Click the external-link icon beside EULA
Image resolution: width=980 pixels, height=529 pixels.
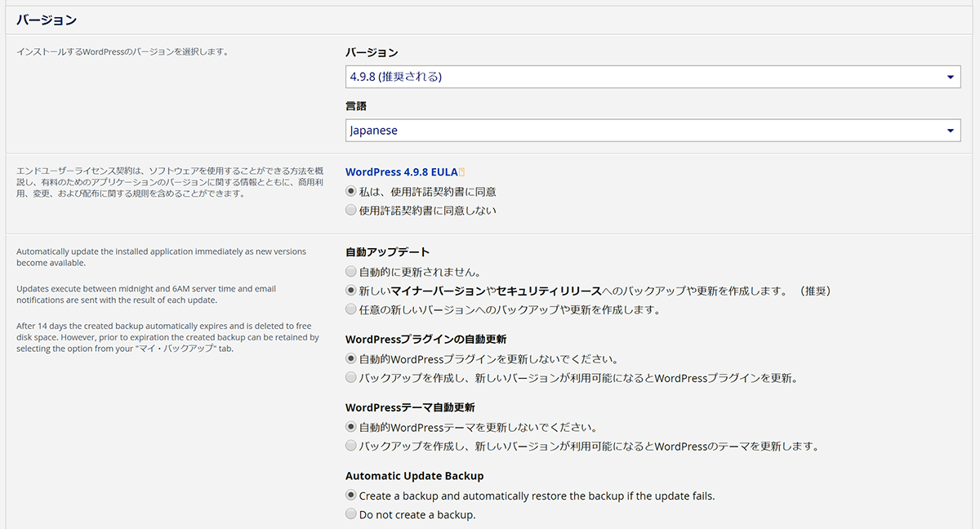(x=461, y=172)
